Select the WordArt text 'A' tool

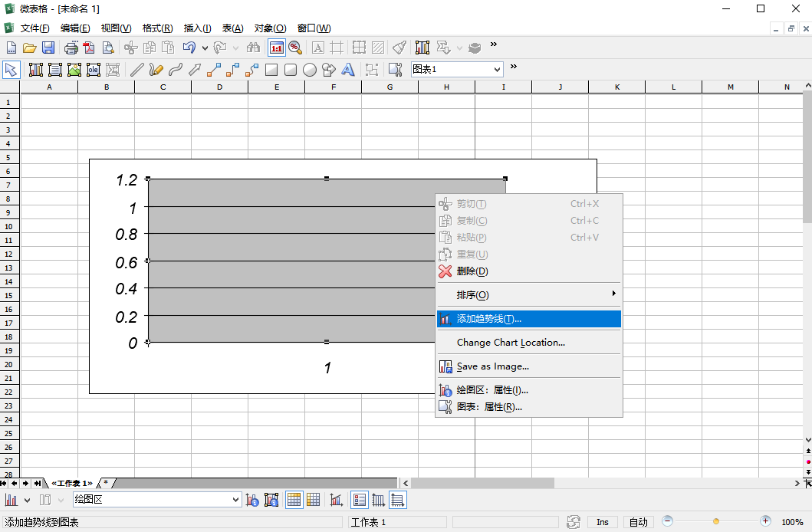pos(347,70)
